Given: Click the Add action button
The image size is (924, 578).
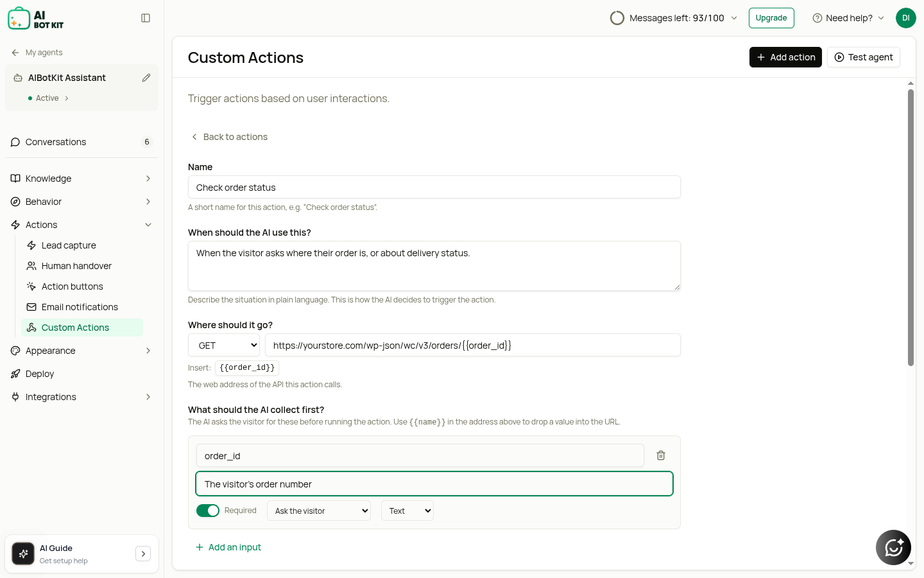Looking at the screenshot, I should tap(785, 57).
